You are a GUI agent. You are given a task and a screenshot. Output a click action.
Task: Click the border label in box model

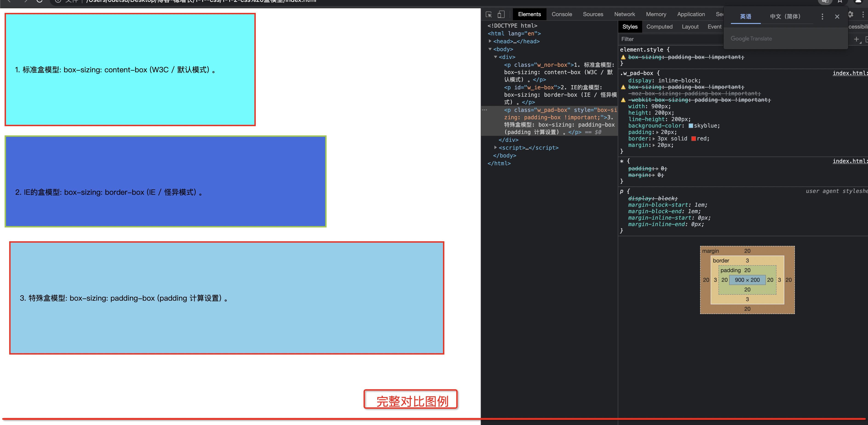721,260
